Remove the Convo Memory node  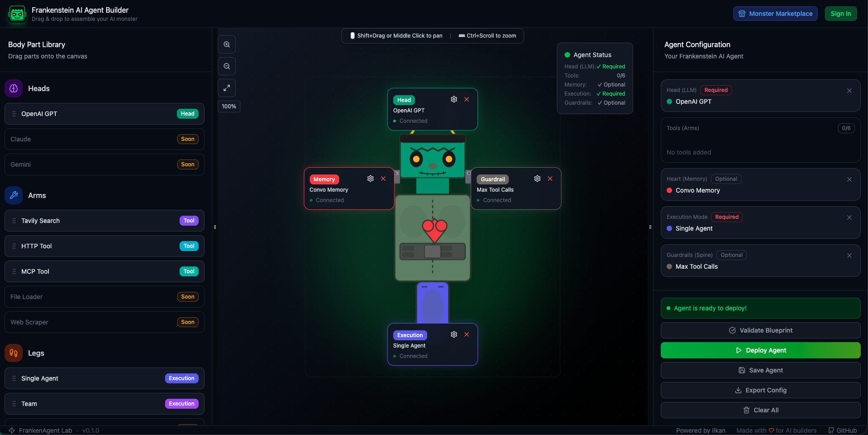tap(383, 179)
